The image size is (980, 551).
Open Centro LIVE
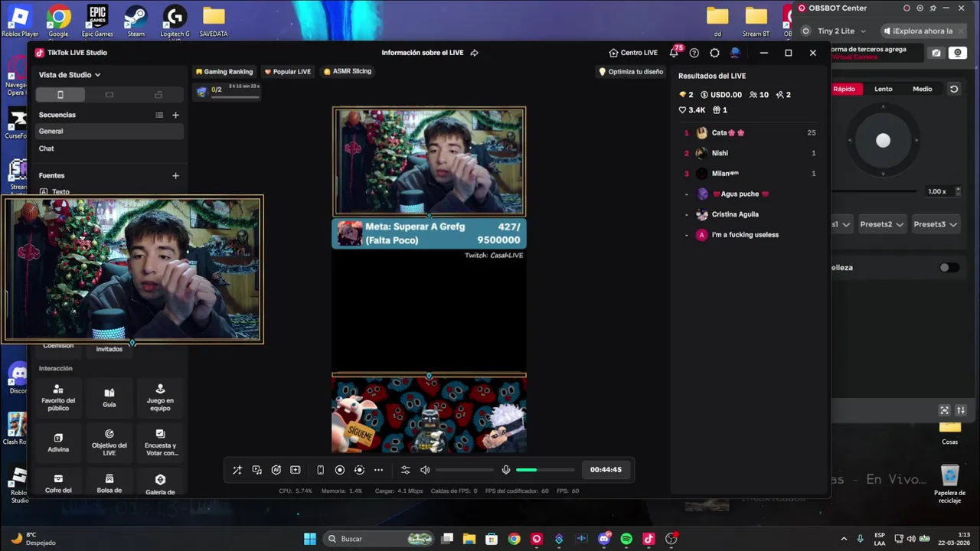(633, 53)
